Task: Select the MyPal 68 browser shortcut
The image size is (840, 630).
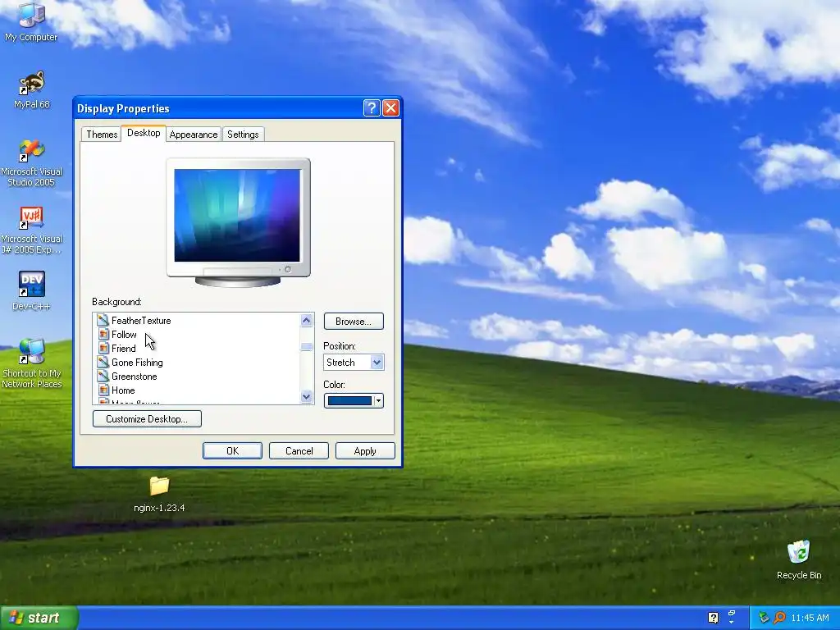Action: (31, 89)
